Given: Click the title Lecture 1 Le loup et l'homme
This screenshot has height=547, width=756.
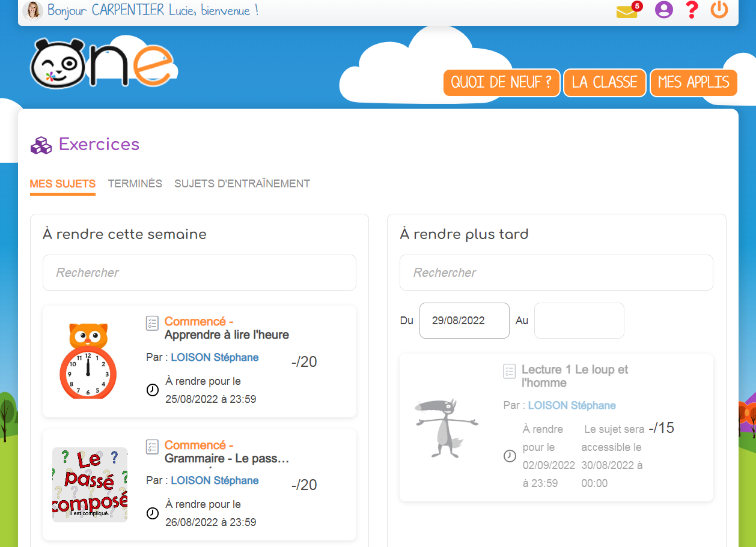Looking at the screenshot, I should 575,376.
